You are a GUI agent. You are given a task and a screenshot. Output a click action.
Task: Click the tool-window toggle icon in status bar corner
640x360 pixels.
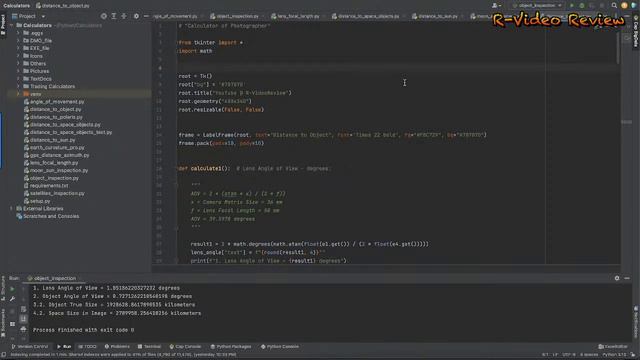click(4, 355)
